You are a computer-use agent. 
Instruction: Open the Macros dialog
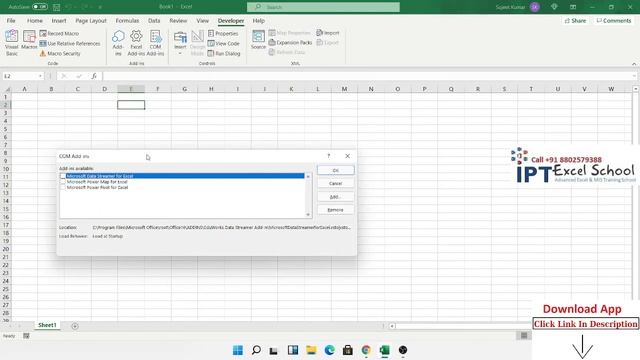pos(29,40)
